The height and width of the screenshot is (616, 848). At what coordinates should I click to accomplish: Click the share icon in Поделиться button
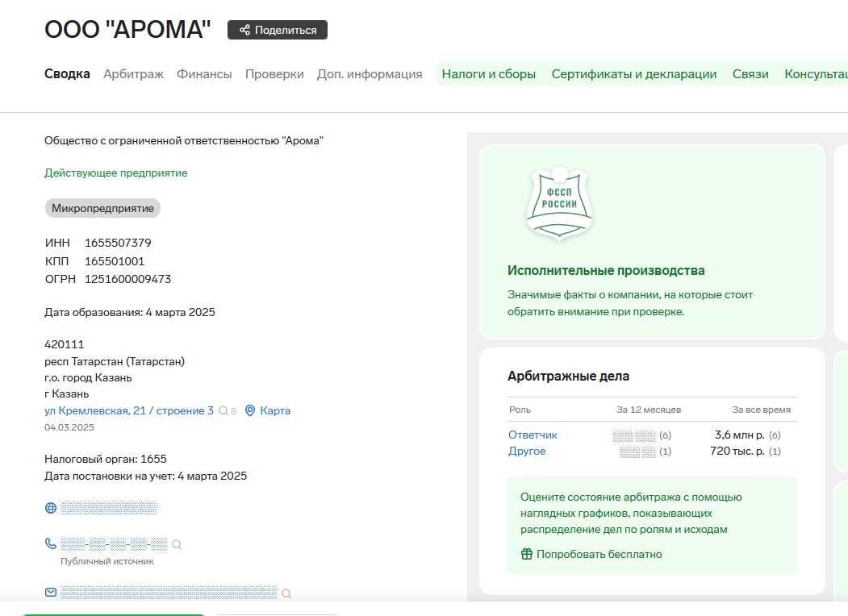point(244,31)
